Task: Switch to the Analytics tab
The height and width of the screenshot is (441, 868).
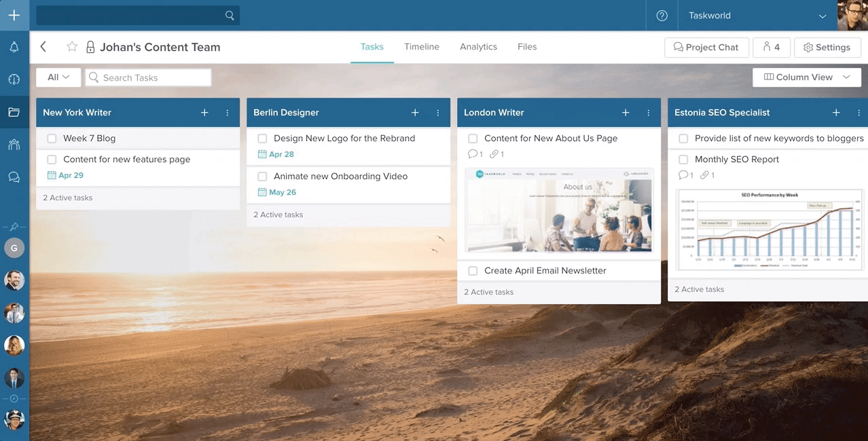Action: [478, 47]
